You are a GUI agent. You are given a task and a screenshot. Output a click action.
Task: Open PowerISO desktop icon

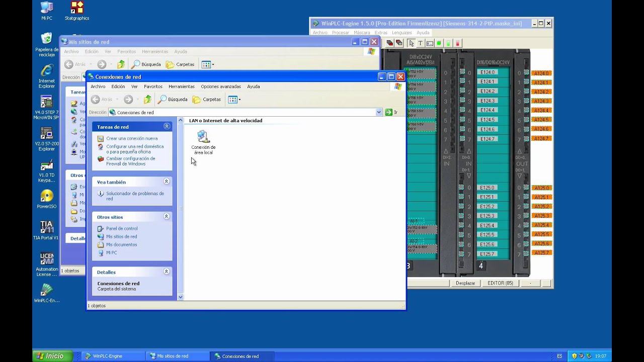(46, 200)
